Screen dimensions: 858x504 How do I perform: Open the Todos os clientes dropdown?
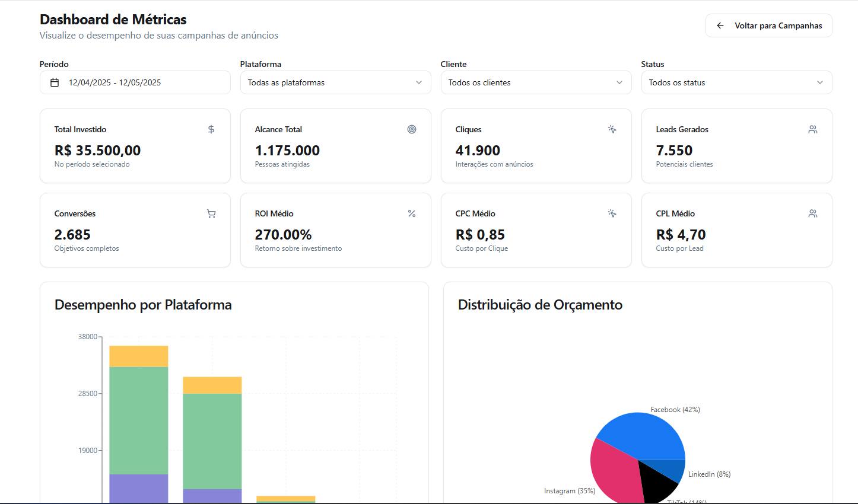coord(536,82)
